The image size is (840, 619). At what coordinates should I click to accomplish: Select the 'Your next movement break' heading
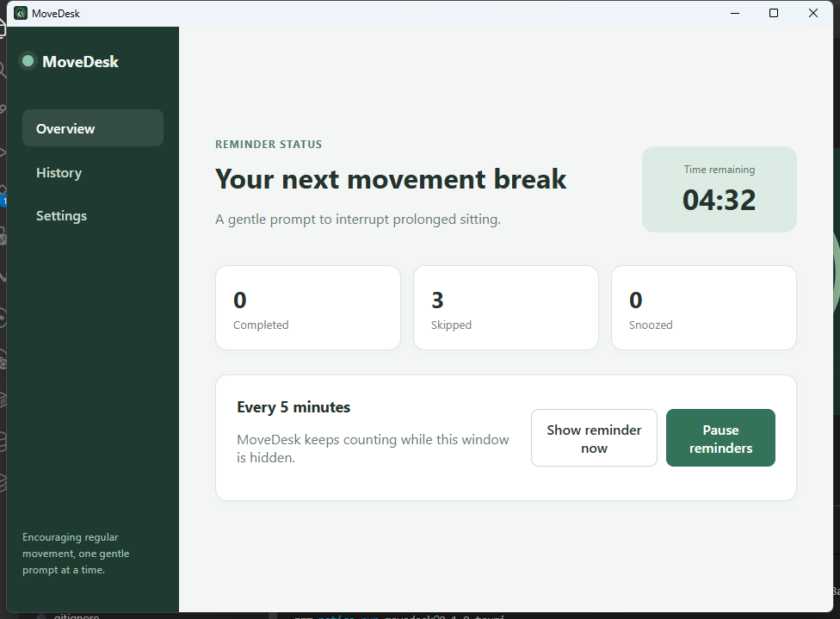tap(391, 179)
